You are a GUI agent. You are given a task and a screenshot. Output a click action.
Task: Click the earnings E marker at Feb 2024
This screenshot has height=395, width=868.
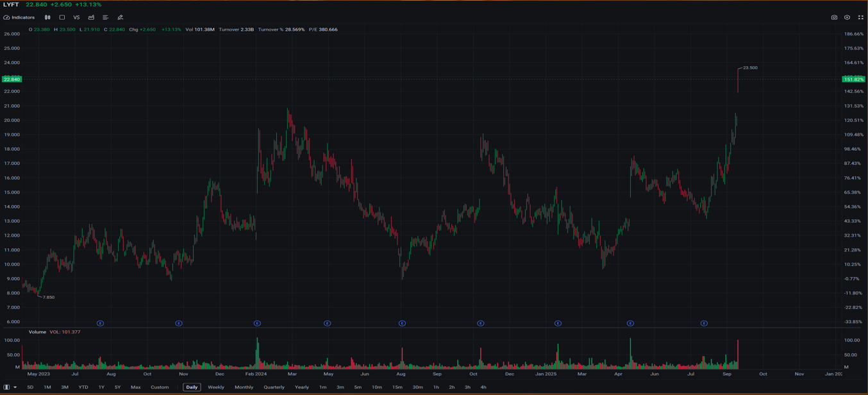[257, 323]
